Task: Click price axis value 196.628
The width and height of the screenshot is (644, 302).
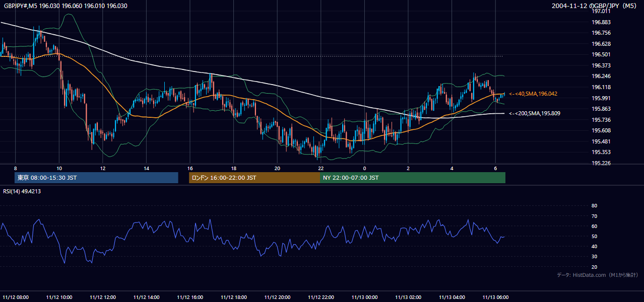Action: (601, 44)
